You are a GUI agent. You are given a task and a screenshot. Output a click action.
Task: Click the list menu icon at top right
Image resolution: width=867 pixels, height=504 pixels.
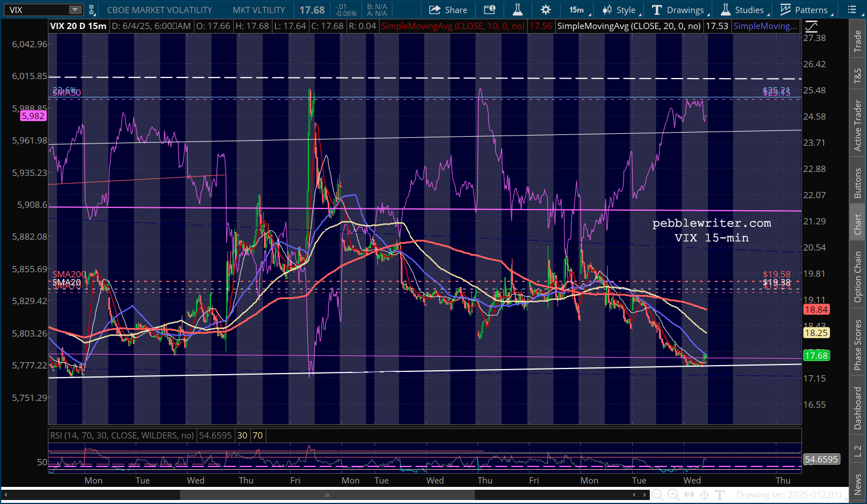coord(852,10)
